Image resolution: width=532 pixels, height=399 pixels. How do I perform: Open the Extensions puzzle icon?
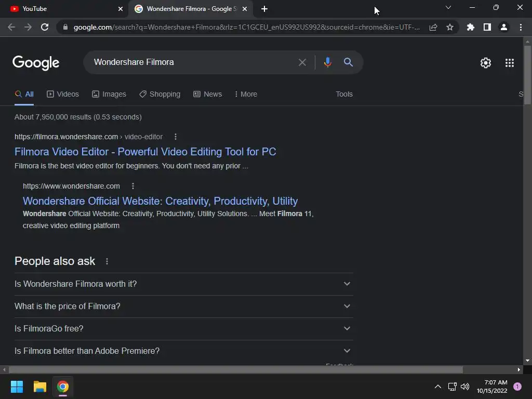click(470, 27)
